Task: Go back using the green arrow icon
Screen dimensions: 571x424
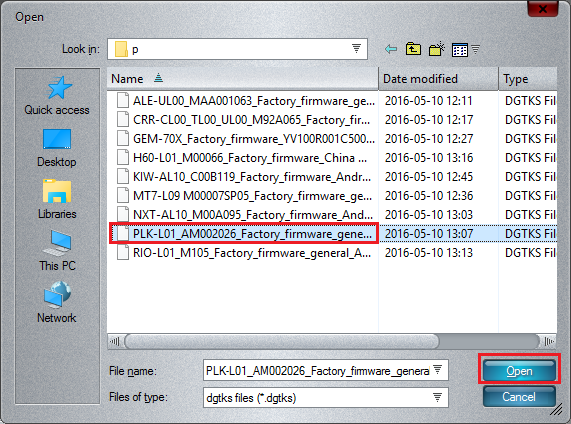Action: (x=391, y=49)
